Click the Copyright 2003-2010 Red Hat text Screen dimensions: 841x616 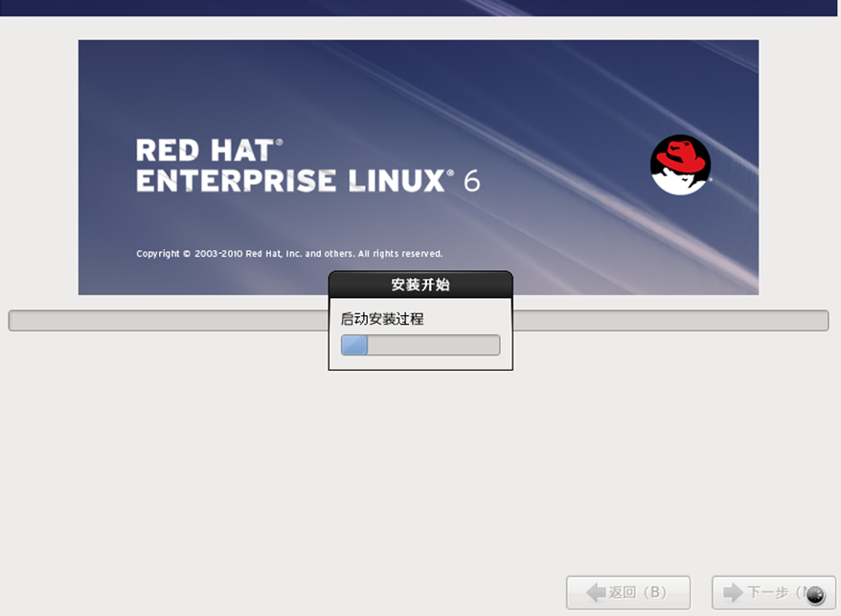(289, 253)
